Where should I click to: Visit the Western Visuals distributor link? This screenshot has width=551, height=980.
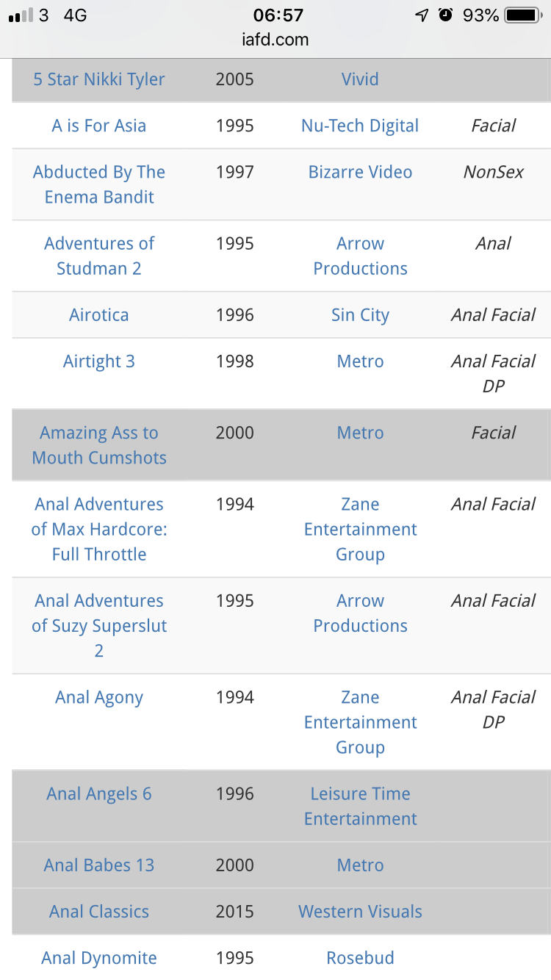[x=360, y=912]
